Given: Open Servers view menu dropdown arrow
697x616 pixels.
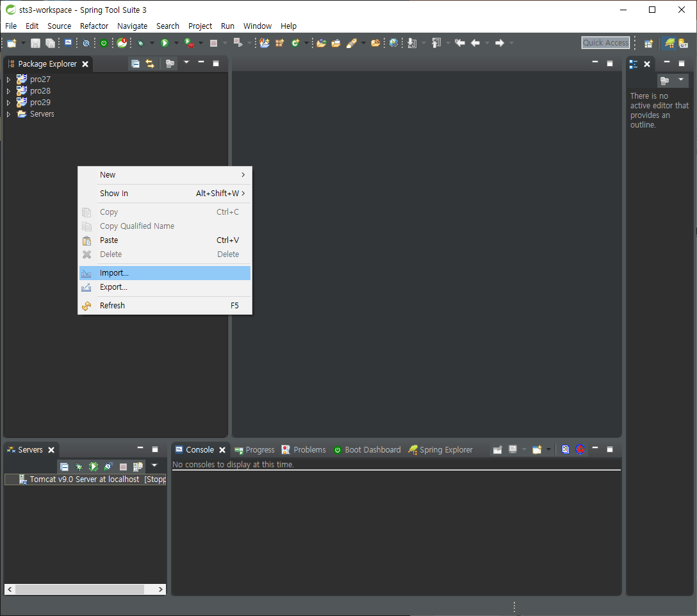Looking at the screenshot, I should tap(154, 465).
